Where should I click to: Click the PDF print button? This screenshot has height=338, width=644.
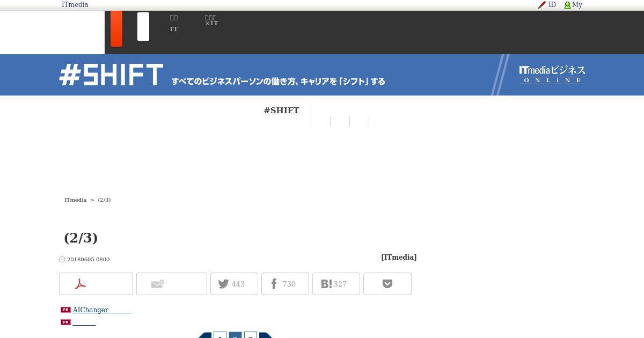pos(96,284)
